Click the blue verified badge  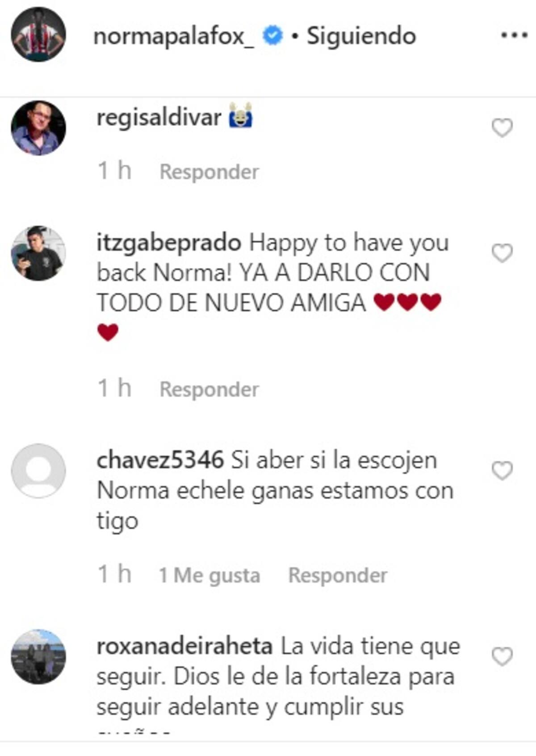pyautogui.click(x=272, y=36)
